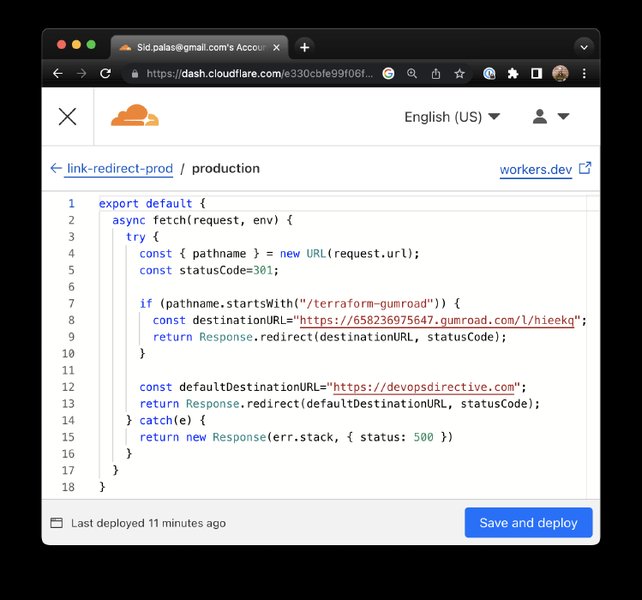Click 'new URL(request.url)' on line 4
The width and height of the screenshot is (642, 600).
pos(347,254)
